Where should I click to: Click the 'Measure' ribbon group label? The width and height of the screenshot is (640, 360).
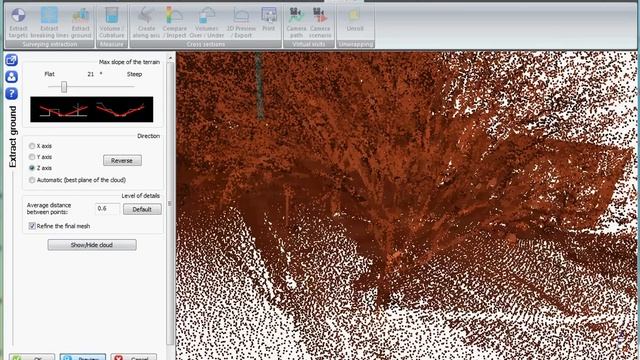[111, 44]
